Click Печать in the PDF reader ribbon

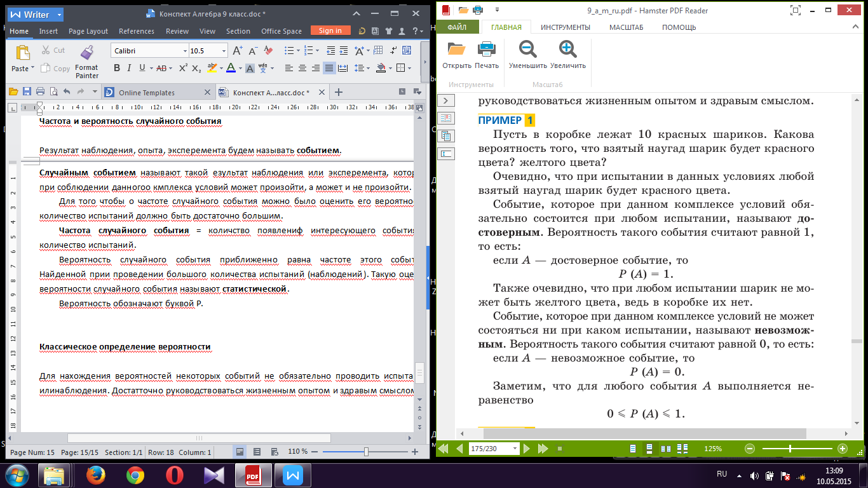[x=487, y=55]
